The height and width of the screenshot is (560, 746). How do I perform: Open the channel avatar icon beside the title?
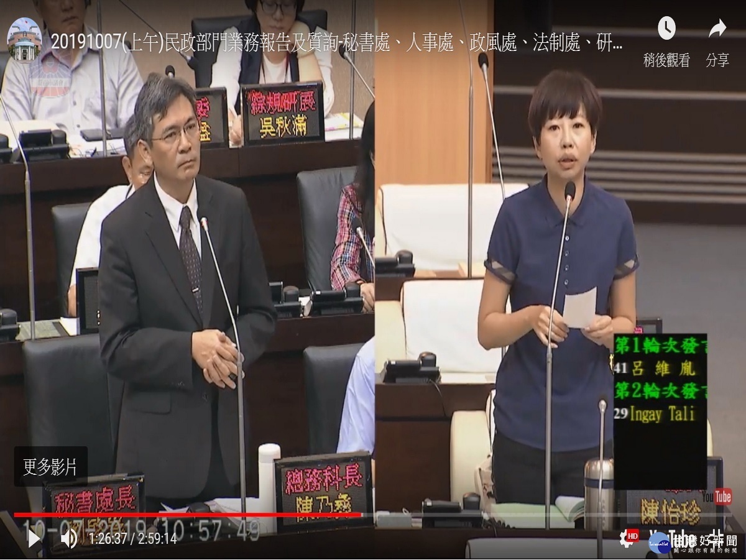[x=24, y=40]
